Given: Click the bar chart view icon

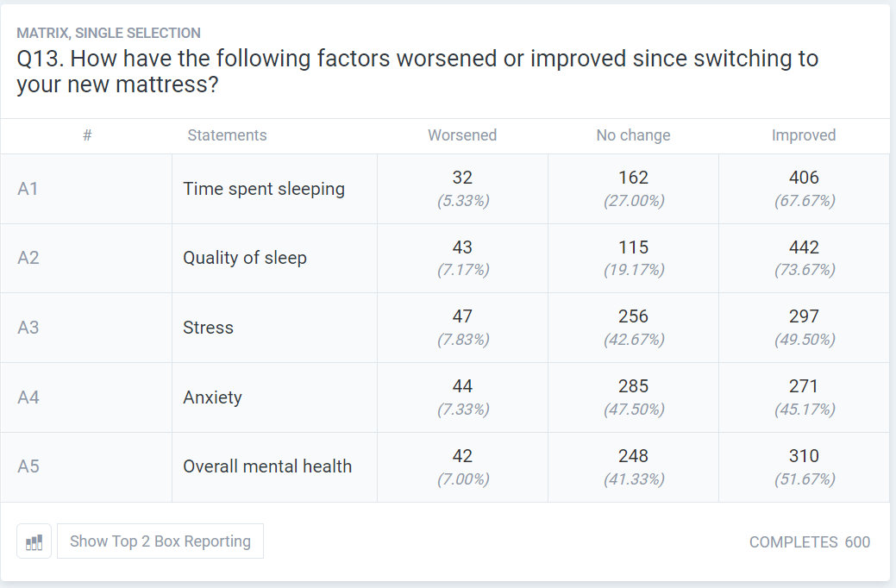Looking at the screenshot, I should coord(34,541).
